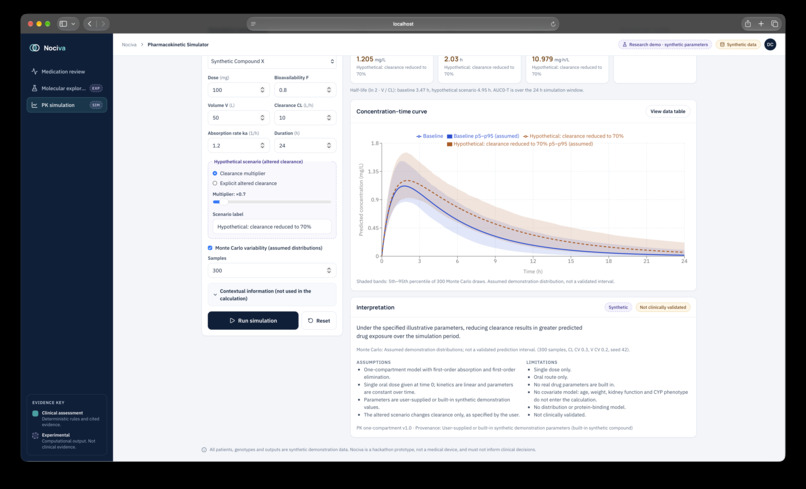
Task: Open the DC user avatar menu
Action: 770,45
